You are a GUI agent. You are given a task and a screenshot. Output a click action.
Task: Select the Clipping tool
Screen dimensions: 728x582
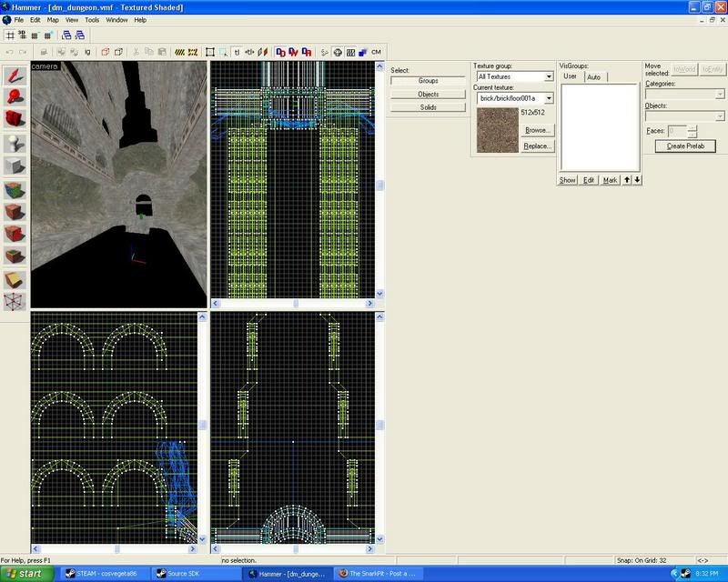point(15,280)
